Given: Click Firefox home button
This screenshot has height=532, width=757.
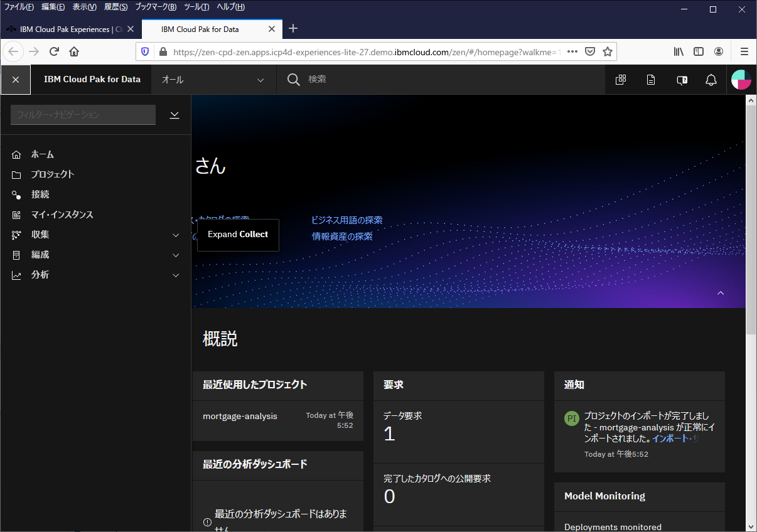Looking at the screenshot, I should [74, 51].
